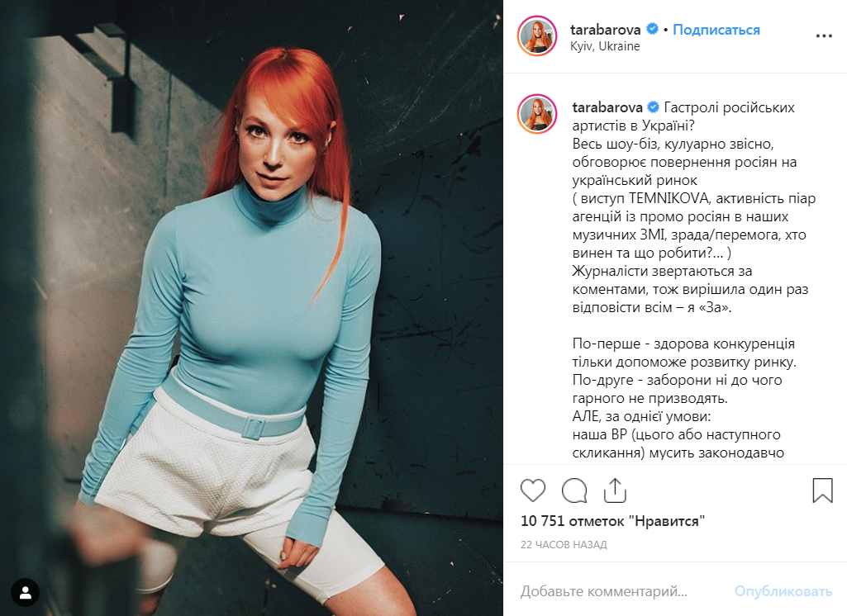Open tarabarova avatar beside the caption
This screenshot has height=616, width=847.
537,113
